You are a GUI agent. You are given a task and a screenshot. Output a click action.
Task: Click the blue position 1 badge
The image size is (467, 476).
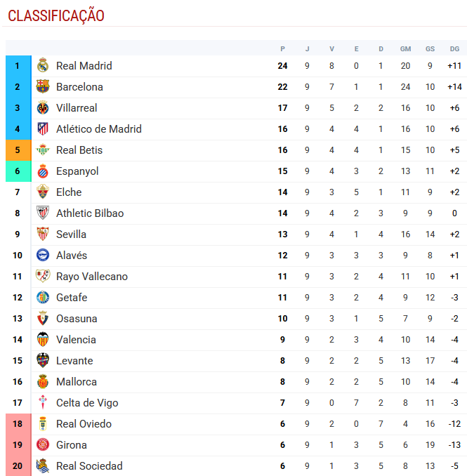18,66
